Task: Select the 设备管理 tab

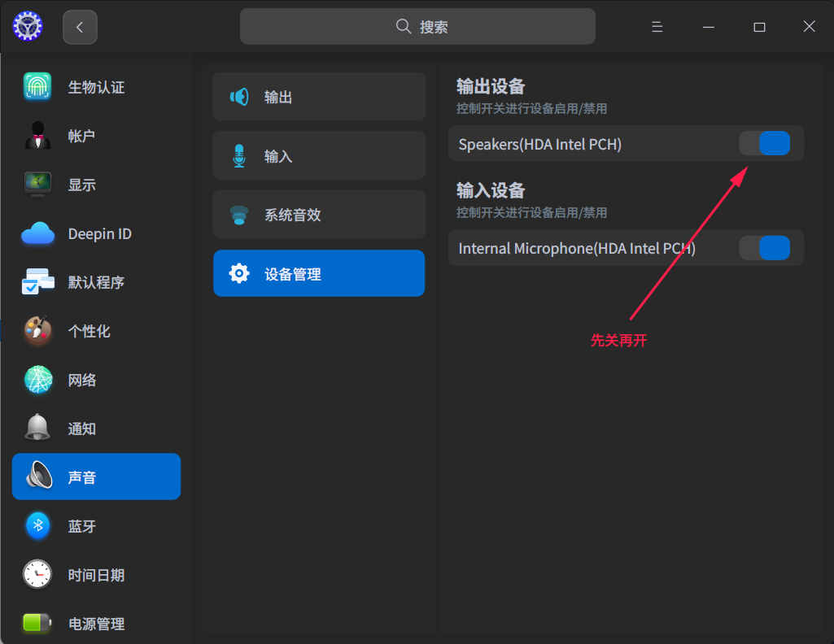Action: pyautogui.click(x=319, y=273)
